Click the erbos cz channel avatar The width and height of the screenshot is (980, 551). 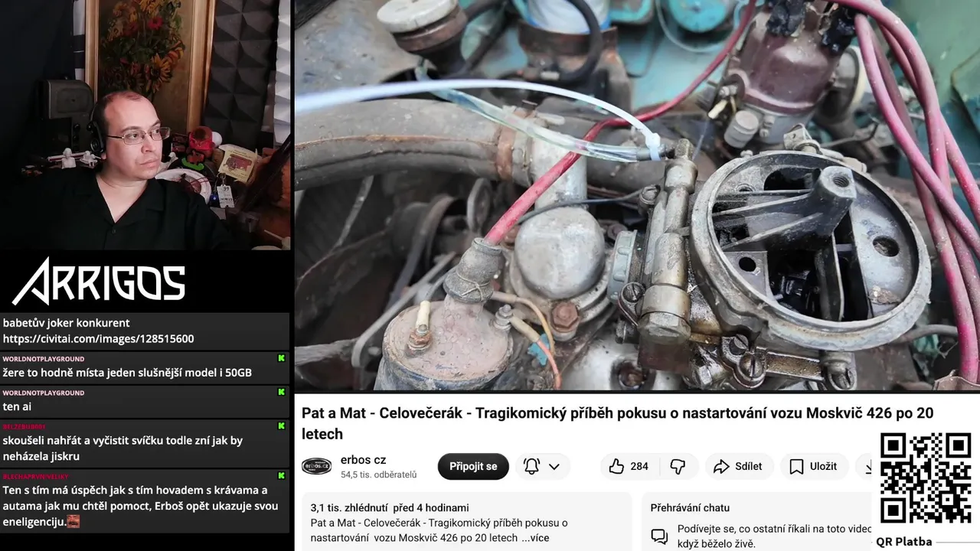pyautogui.click(x=316, y=466)
